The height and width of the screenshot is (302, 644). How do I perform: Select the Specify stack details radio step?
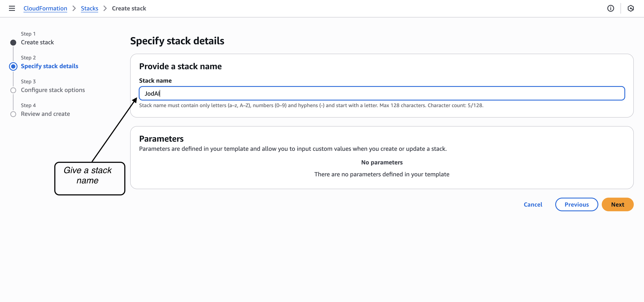tap(13, 66)
